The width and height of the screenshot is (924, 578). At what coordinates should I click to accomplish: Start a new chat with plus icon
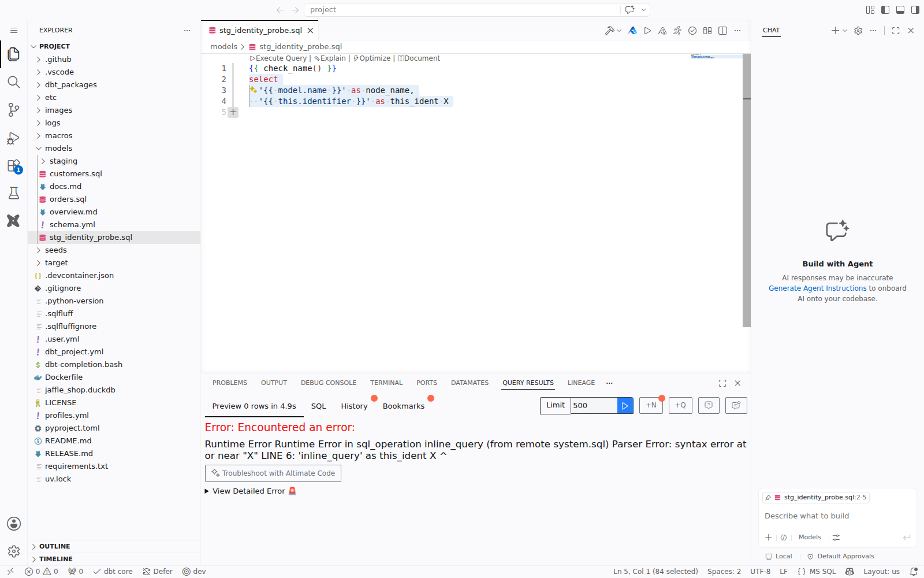pyautogui.click(x=834, y=31)
